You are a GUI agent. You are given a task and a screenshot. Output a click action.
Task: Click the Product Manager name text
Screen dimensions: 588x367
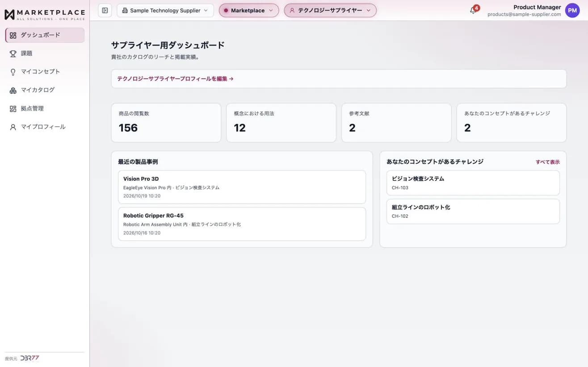537,7
